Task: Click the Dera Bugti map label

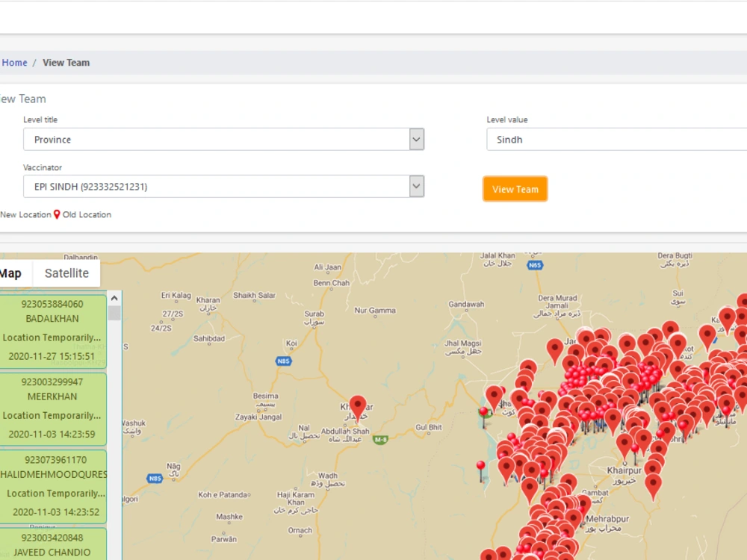Action: 675,260
